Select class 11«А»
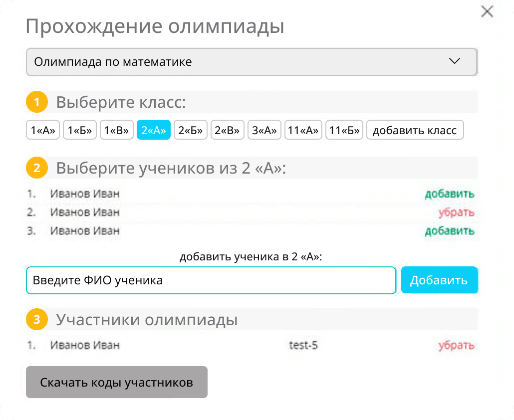The height and width of the screenshot is (420, 514). pyautogui.click(x=303, y=130)
